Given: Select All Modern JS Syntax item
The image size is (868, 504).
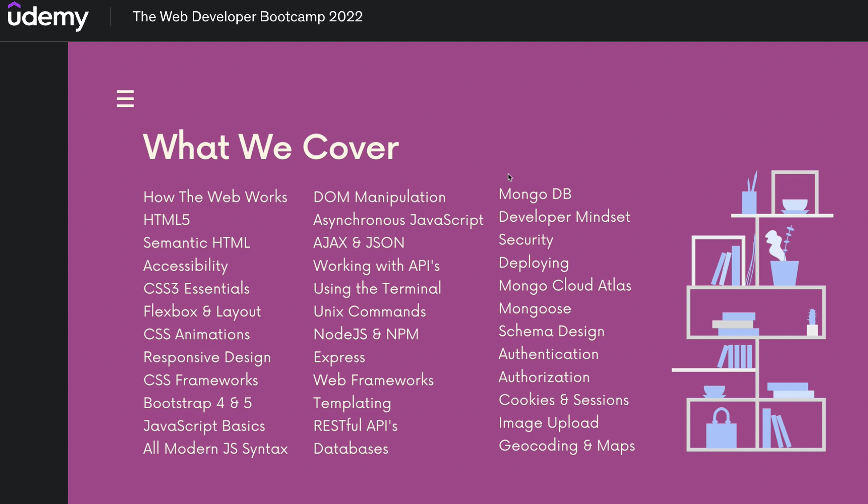Looking at the screenshot, I should (x=215, y=448).
